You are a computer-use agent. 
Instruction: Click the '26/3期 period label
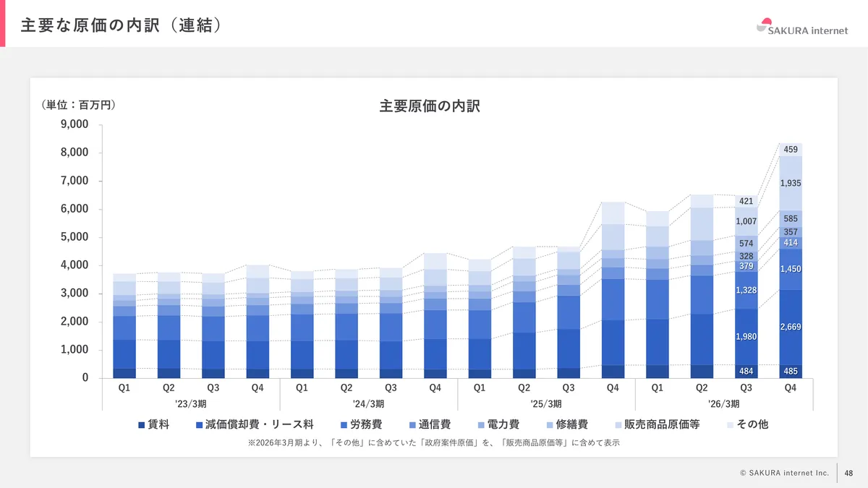pos(724,403)
